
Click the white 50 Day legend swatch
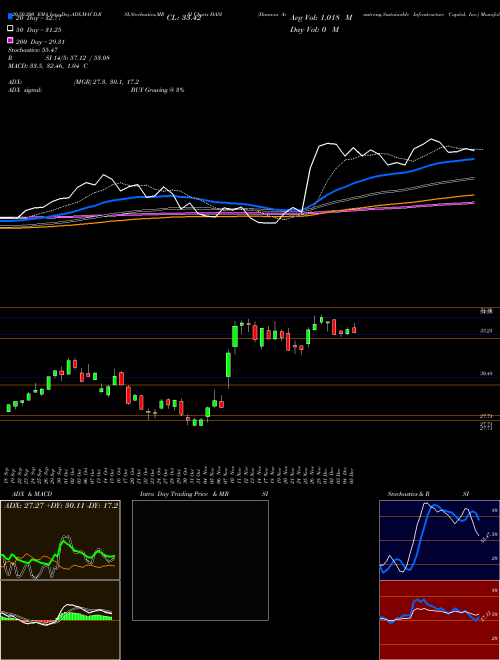(x=10, y=29)
